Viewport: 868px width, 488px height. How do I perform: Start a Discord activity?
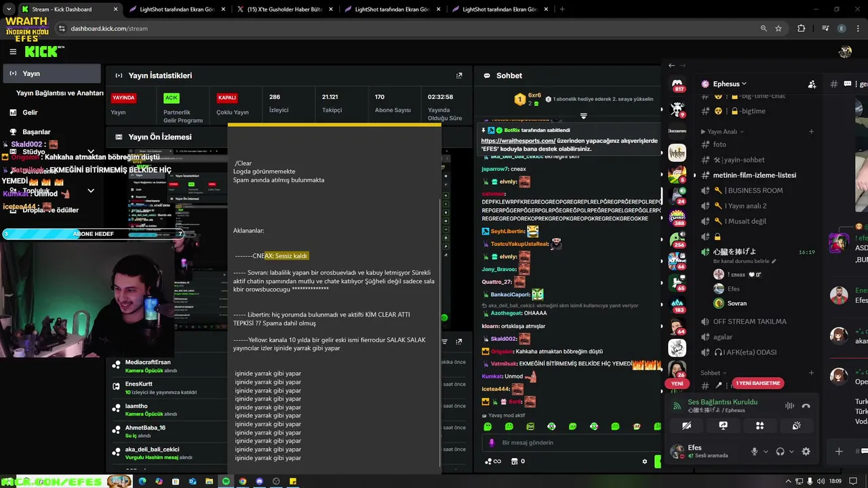pos(759,426)
